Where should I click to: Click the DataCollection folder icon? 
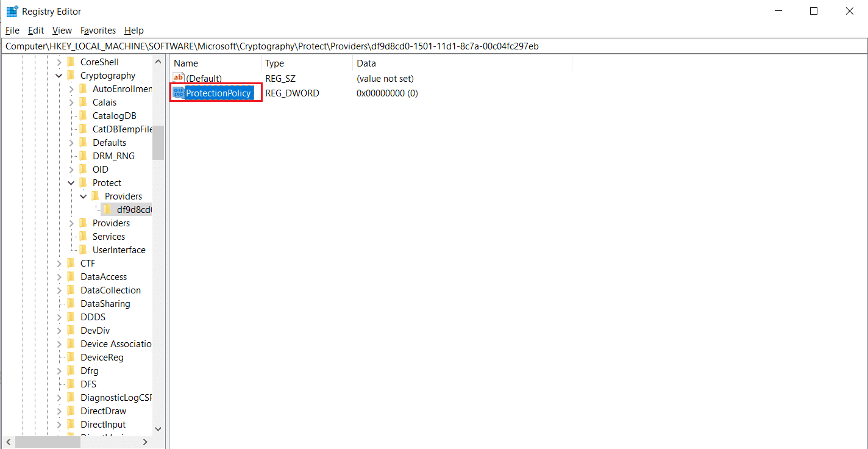point(71,290)
